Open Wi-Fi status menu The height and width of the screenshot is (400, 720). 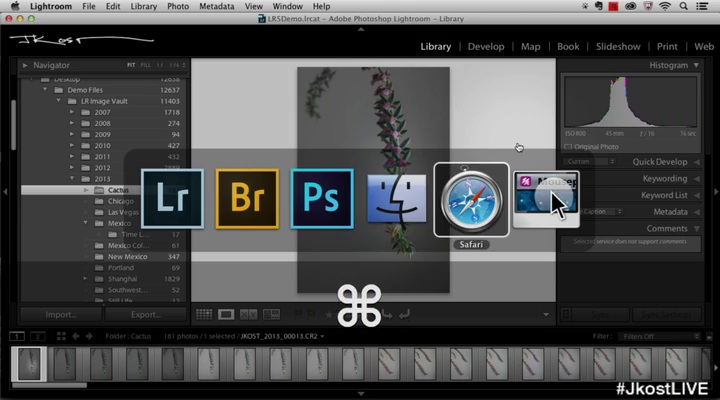pyautogui.click(x=664, y=6)
